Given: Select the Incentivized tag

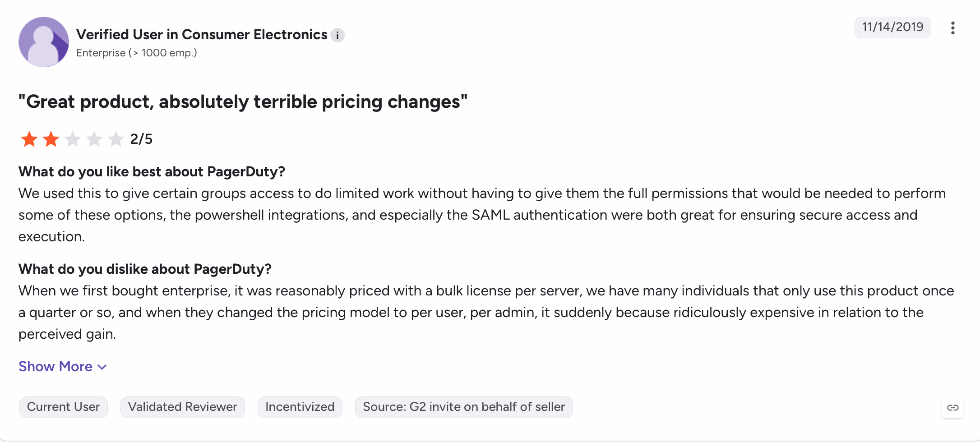Looking at the screenshot, I should pos(300,407).
